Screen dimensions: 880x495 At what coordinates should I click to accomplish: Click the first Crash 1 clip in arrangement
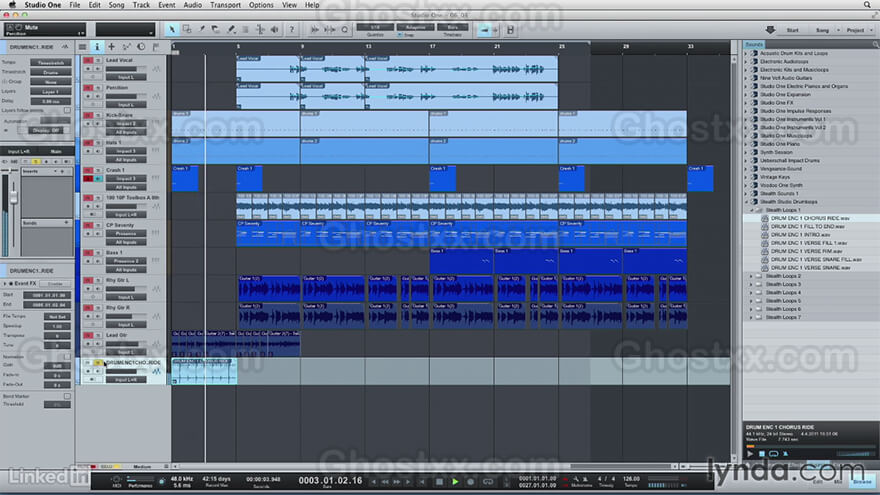tap(185, 178)
